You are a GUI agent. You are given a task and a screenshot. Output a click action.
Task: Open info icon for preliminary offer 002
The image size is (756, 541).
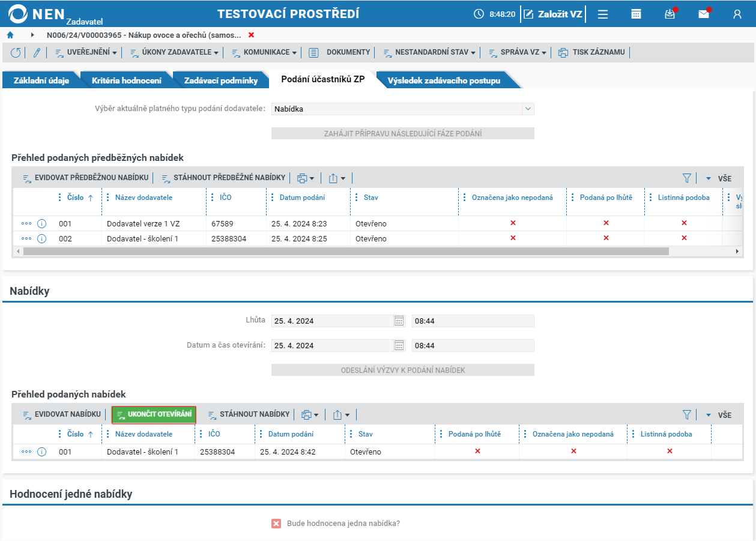pos(42,238)
